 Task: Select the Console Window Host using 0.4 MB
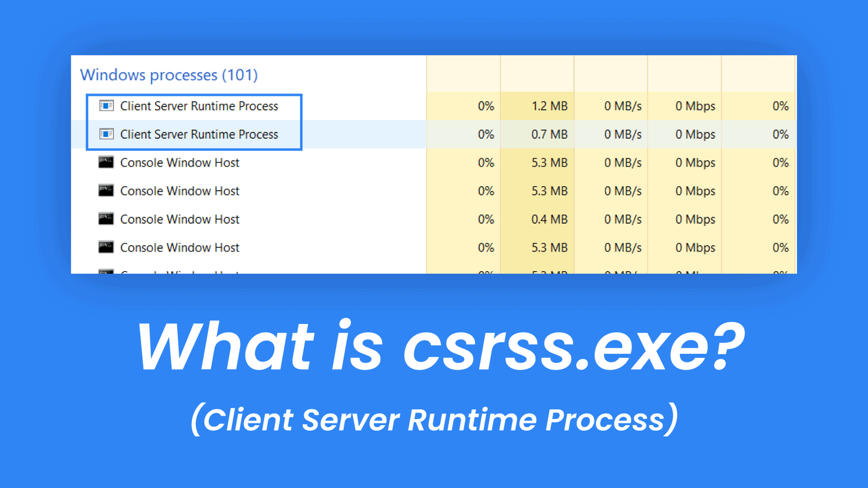(x=179, y=219)
